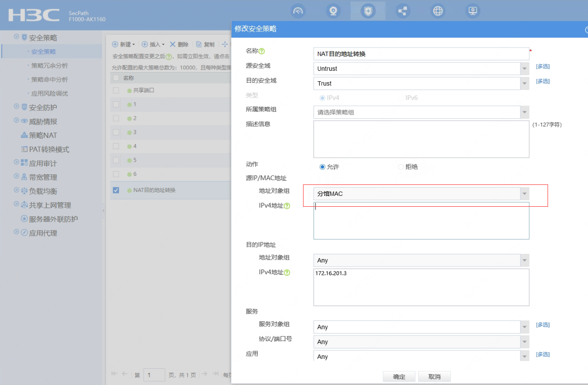
Task: Open the 目的安全域 Trust dropdown
Action: tap(524, 83)
